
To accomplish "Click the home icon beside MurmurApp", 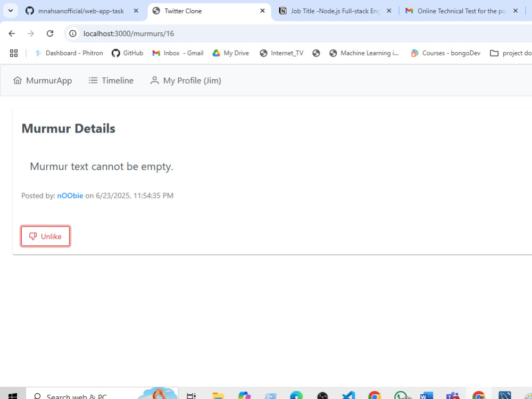I will click(18, 80).
